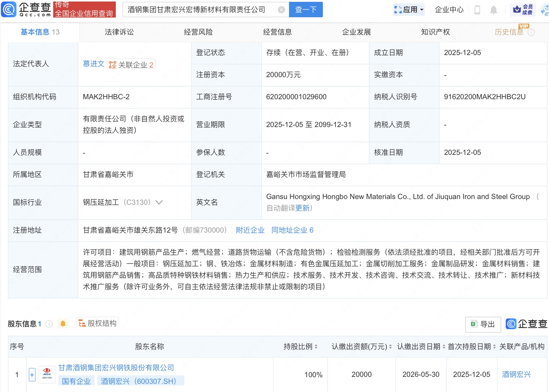Switch to the 法律诉讼 tab
This screenshot has height=392, width=549.
(x=119, y=32)
